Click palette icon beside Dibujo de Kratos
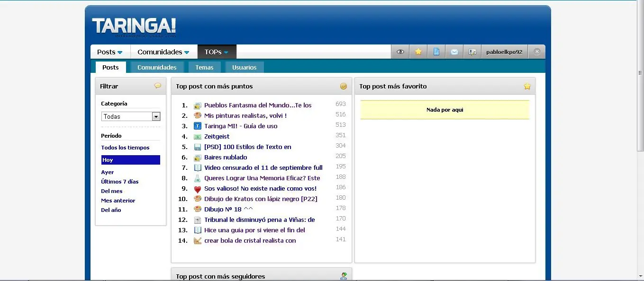Viewport: 644px width, 281px height. (x=198, y=199)
